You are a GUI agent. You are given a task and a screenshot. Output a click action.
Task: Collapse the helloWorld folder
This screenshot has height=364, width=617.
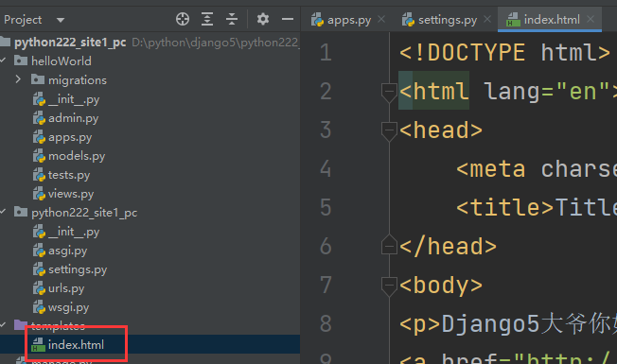(x=3, y=61)
